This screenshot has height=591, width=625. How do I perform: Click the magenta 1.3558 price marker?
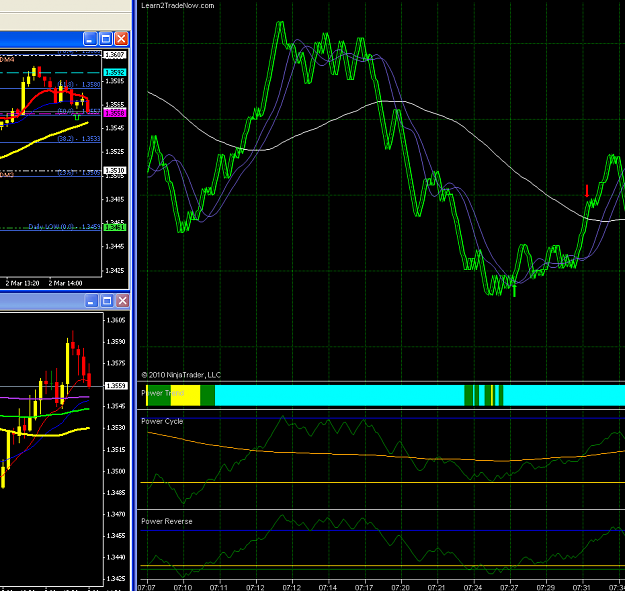pyautogui.click(x=115, y=113)
